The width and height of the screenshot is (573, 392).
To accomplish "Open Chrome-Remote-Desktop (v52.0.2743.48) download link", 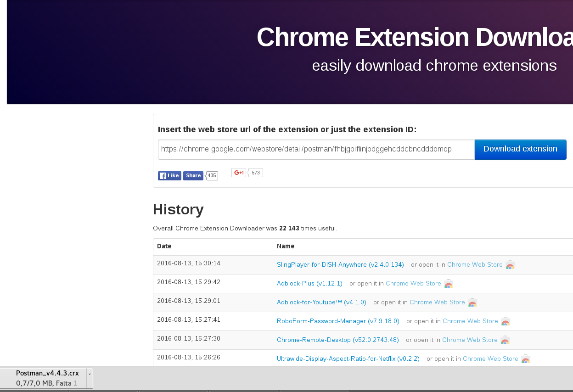I will (x=338, y=340).
